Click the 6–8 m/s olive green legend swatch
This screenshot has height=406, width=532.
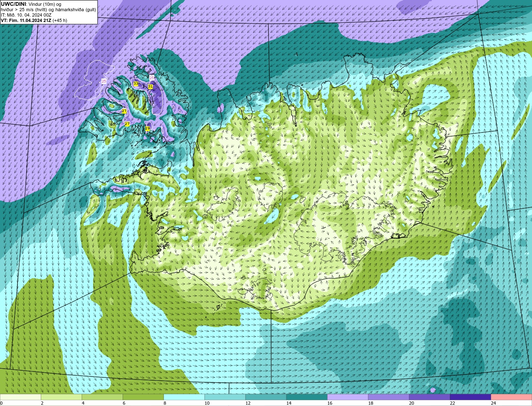click(143, 397)
